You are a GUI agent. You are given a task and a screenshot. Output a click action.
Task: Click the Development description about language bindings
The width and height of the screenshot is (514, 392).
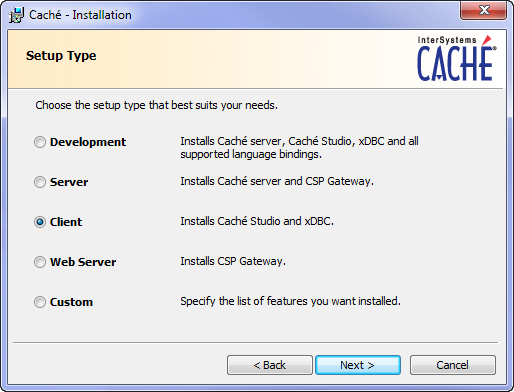click(x=299, y=148)
